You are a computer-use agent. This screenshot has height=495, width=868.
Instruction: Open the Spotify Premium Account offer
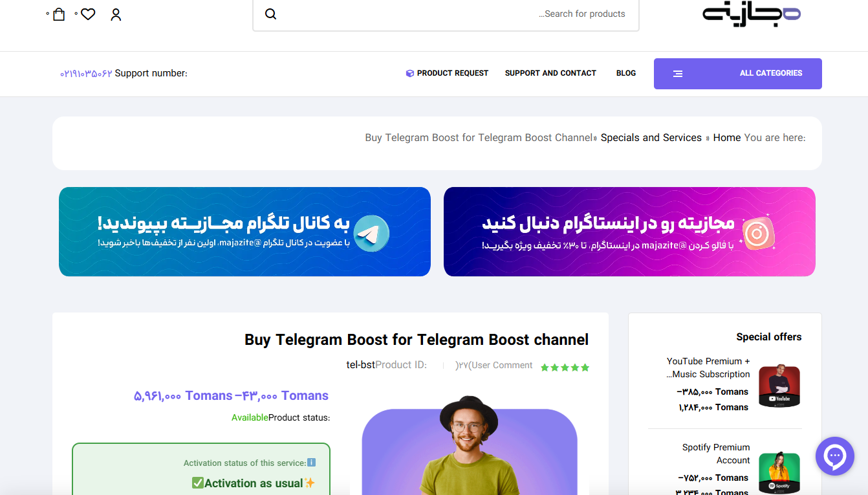[x=716, y=454]
